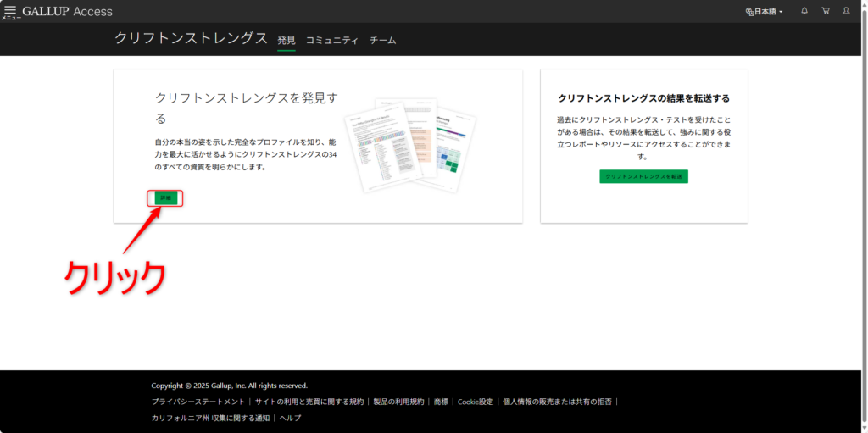Open the ヘルプ footer link
868x433 pixels.
pyautogui.click(x=291, y=418)
